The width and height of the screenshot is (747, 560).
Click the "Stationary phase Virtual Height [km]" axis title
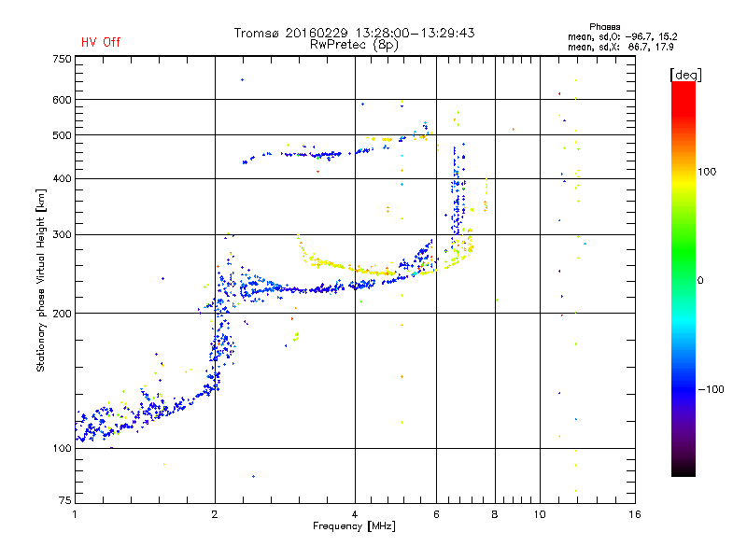(41, 280)
